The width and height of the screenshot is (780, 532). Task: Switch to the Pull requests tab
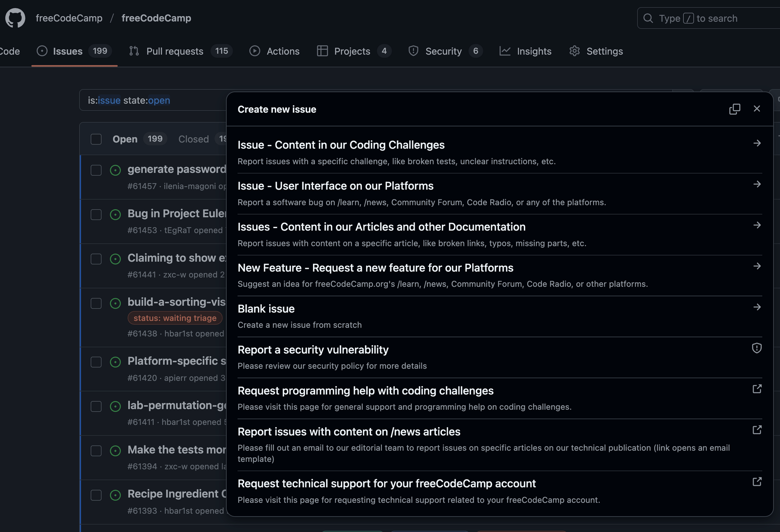[x=174, y=51]
